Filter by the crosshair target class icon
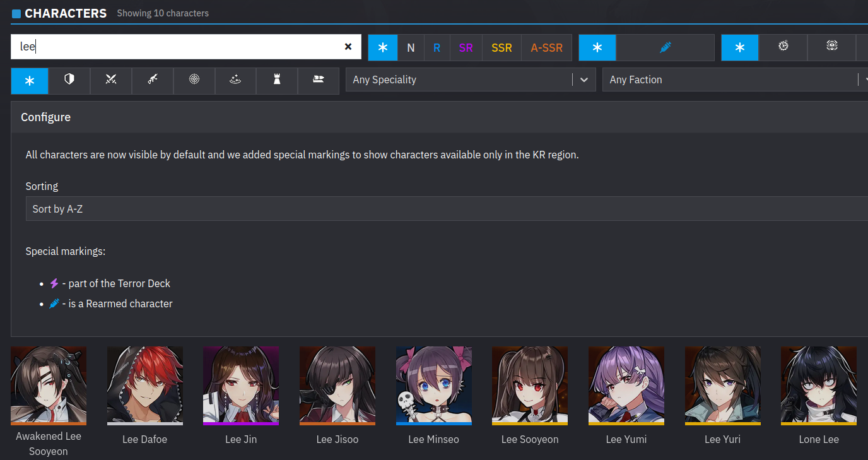868x460 pixels. coord(194,80)
